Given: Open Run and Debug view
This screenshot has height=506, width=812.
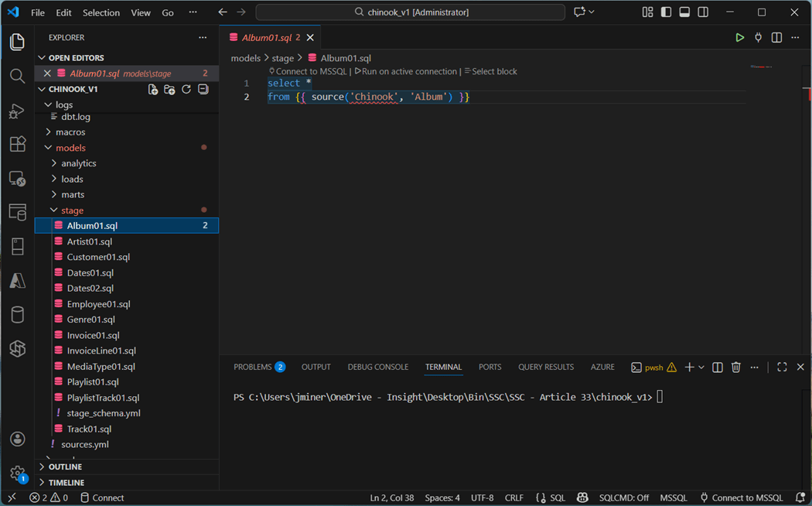Looking at the screenshot, I should (17, 111).
